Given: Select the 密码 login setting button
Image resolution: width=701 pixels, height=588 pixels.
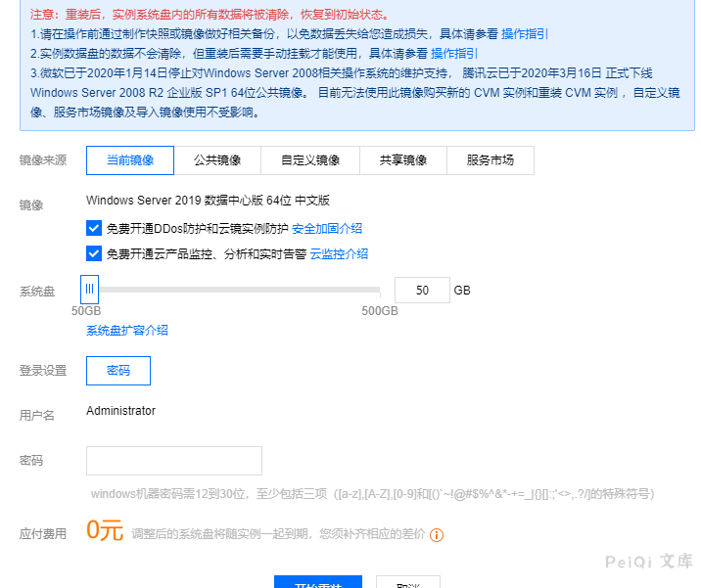Looking at the screenshot, I should [118, 371].
